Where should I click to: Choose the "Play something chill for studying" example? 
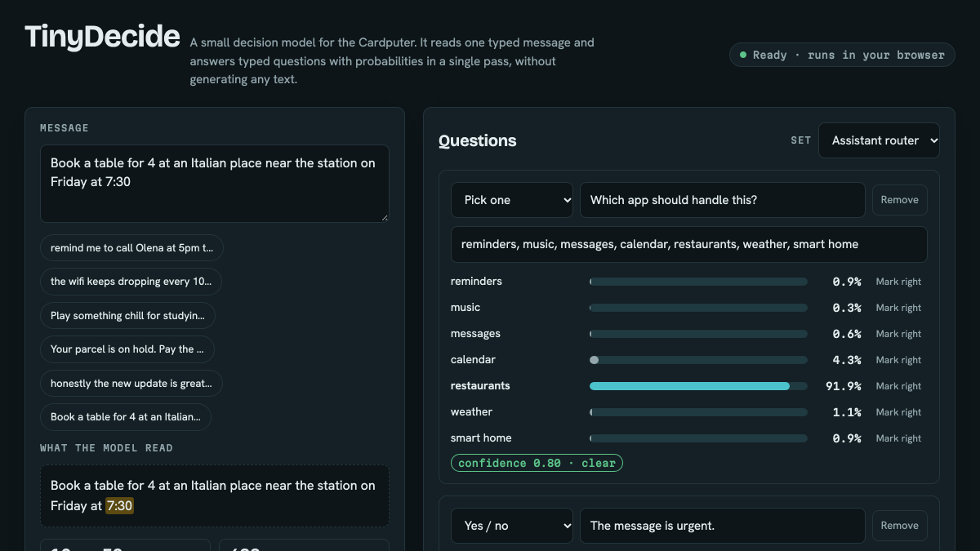[127, 315]
